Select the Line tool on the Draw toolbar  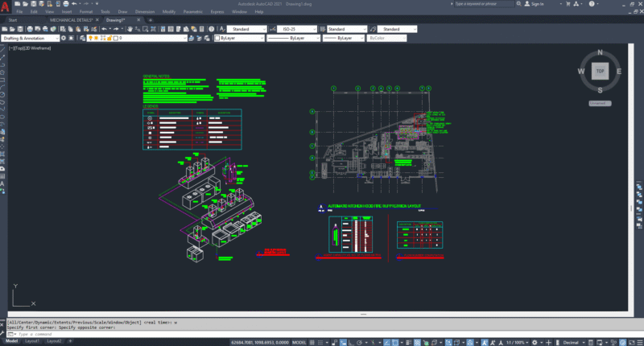(2, 50)
